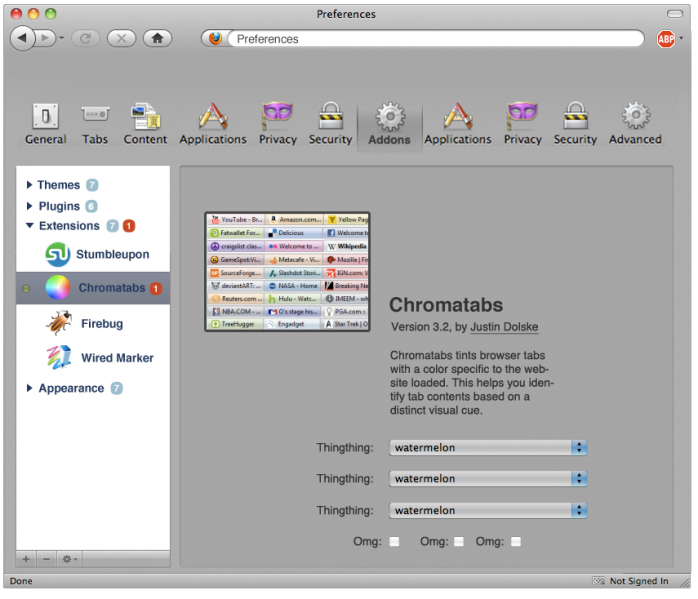The width and height of the screenshot is (698, 599).
Task: Click the Chromatabs color wheel icon
Action: (58, 287)
